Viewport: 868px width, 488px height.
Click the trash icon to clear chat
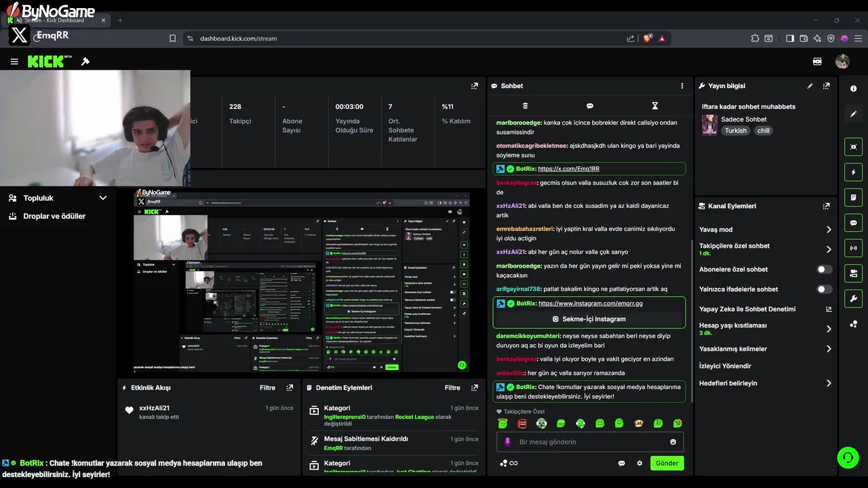click(x=525, y=106)
